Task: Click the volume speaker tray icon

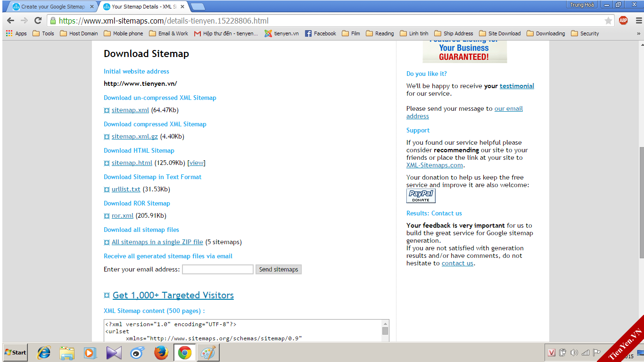Action: tap(574, 353)
